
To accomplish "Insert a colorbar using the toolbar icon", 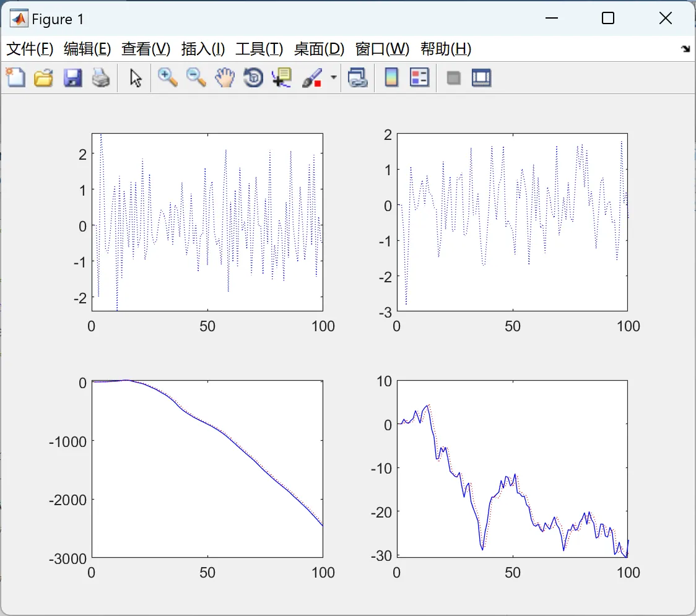I will point(391,77).
